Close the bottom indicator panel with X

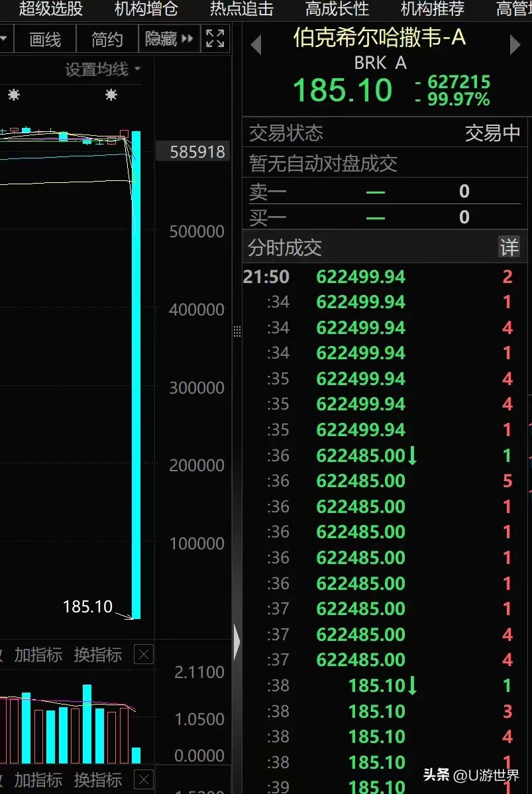[144, 780]
